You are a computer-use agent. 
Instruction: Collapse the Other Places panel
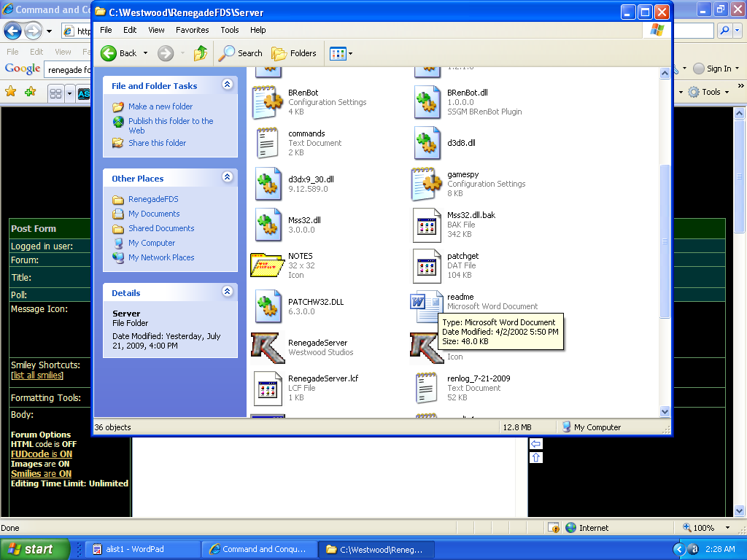pyautogui.click(x=227, y=178)
